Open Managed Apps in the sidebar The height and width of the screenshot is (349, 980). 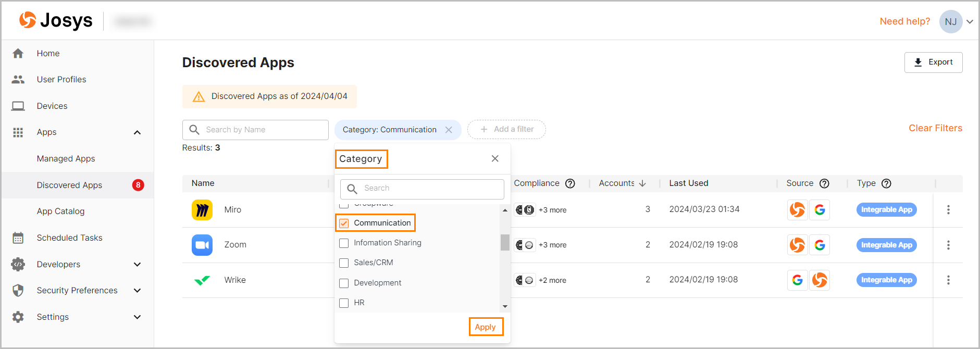pyautogui.click(x=66, y=158)
